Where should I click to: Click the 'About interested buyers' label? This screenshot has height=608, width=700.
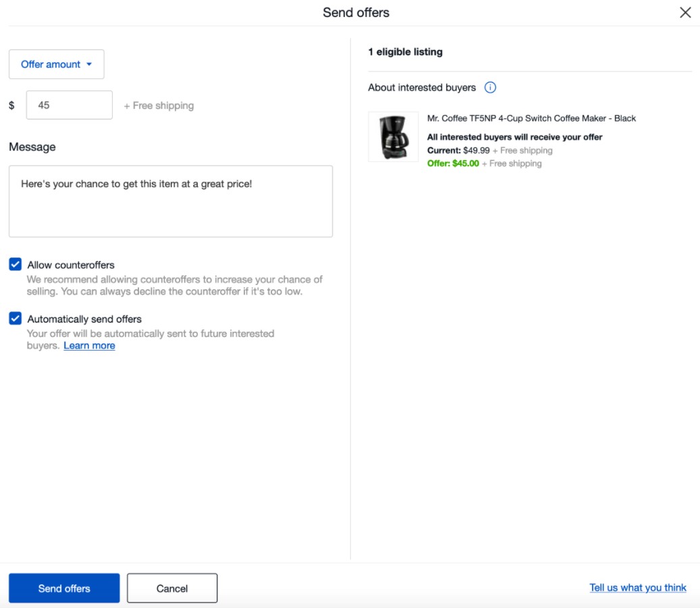tap(422, 88)
